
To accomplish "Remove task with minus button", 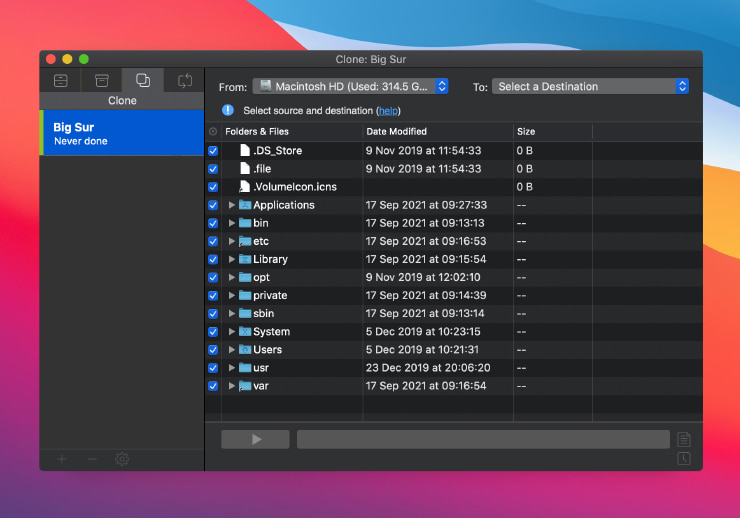I will pyautogui.click(x=92, y=459).
